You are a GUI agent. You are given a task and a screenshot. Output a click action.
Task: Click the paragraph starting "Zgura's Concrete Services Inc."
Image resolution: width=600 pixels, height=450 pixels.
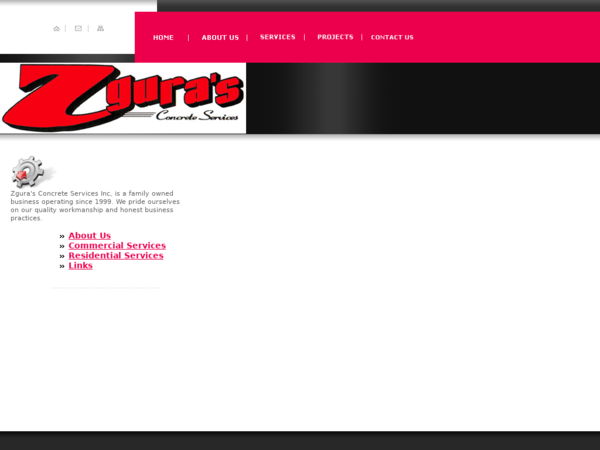pos(95,206)
